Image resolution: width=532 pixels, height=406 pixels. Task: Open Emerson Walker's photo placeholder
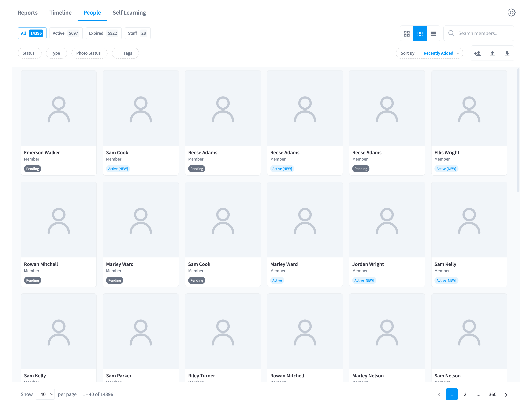pos(59,108)
